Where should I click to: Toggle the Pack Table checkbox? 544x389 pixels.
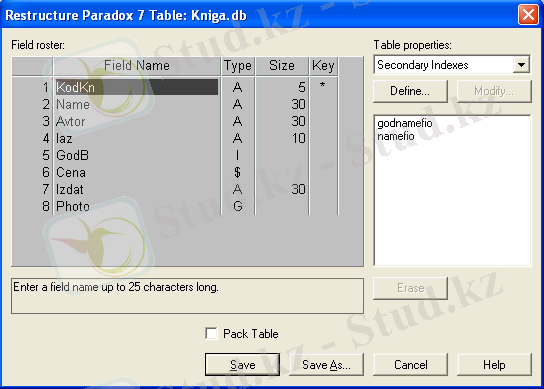211,333
